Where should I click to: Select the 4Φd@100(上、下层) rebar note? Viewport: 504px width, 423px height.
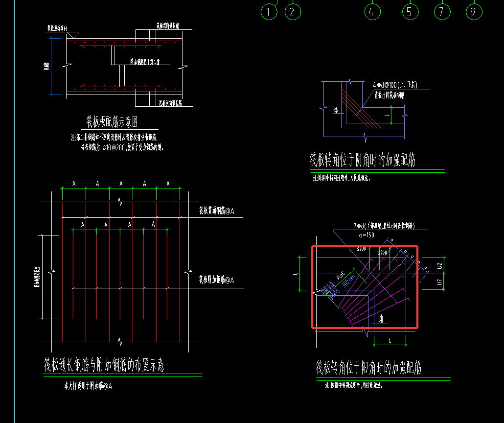[395, 85]
